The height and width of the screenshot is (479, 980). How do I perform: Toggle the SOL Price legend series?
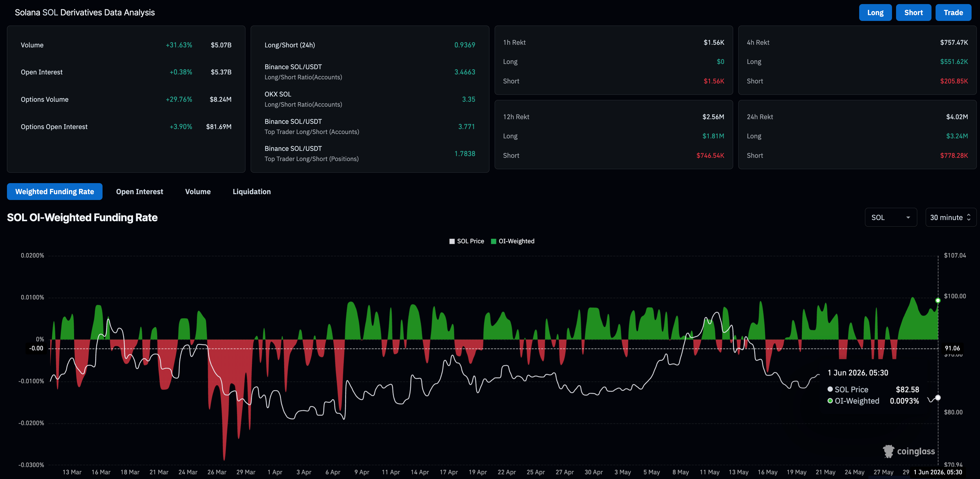click(x=466, y=241)
